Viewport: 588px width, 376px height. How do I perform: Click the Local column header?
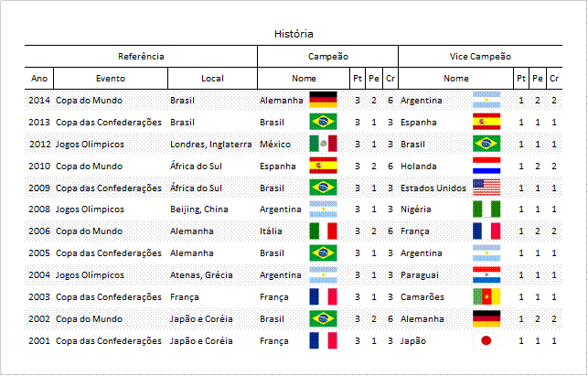click(x=212, y=79)
